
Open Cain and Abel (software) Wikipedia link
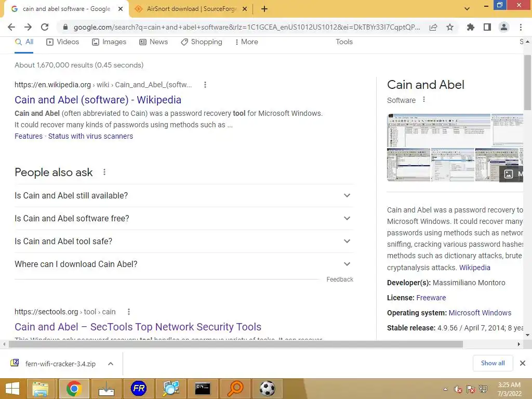pyautogui.click(x=98, y=100)
